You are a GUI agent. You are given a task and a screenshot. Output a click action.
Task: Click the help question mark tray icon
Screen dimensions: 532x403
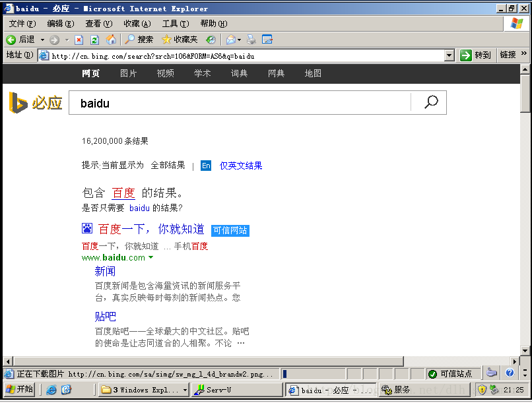[510, 373]
